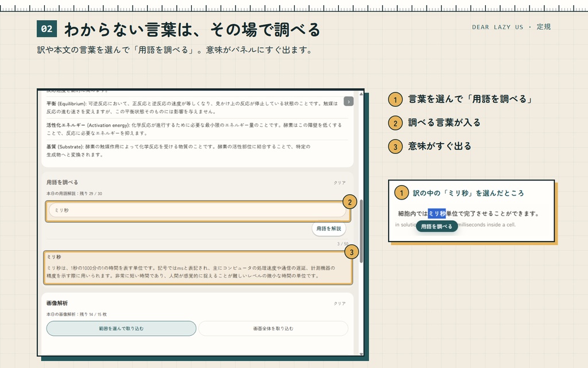Click the English line ending 'milliseconds inside a cell.'
The width and height of the screenshot is (588, 368).
tap(455, 225)
